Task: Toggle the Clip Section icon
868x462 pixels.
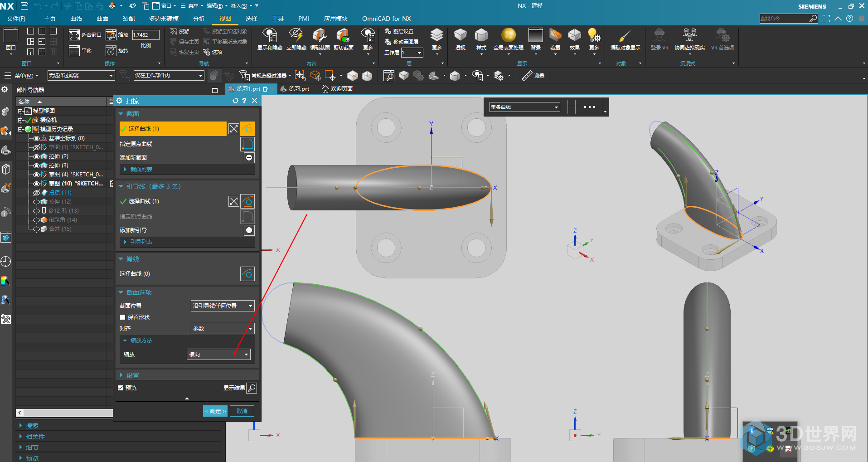Action: point(343,35)
